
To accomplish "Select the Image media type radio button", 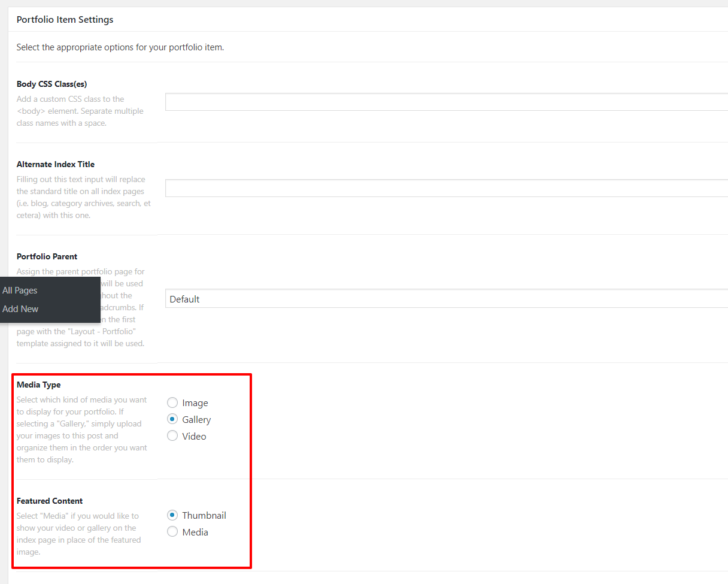I will coord(172,403).
